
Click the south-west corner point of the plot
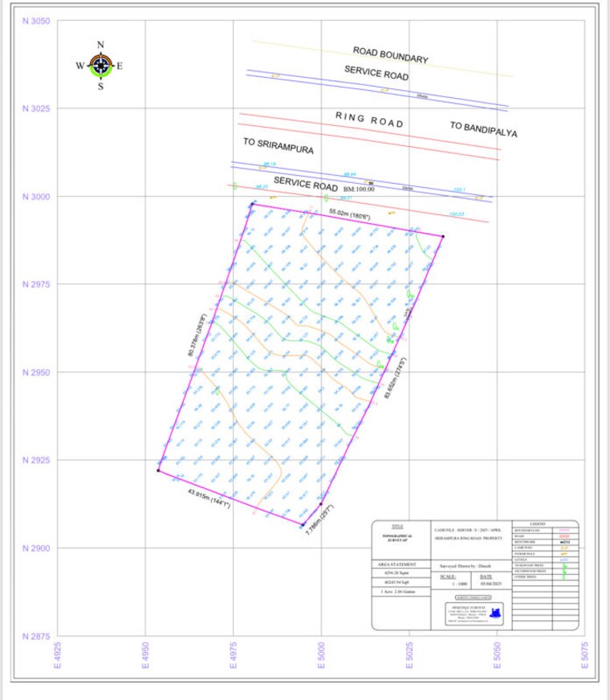[158, 470]
